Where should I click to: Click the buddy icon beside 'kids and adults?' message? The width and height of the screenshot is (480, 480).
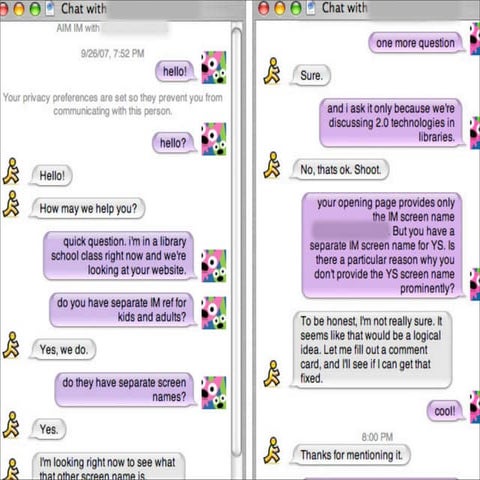214,313
